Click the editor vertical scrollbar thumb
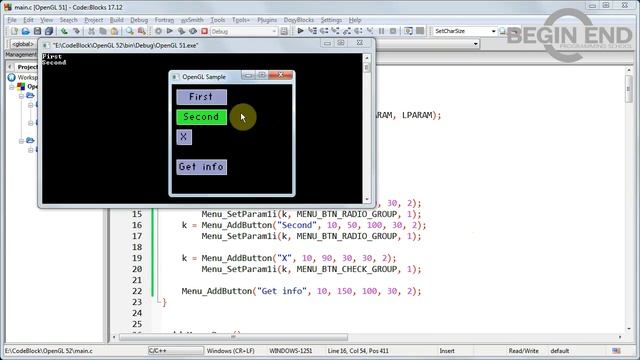 (629, 88)
